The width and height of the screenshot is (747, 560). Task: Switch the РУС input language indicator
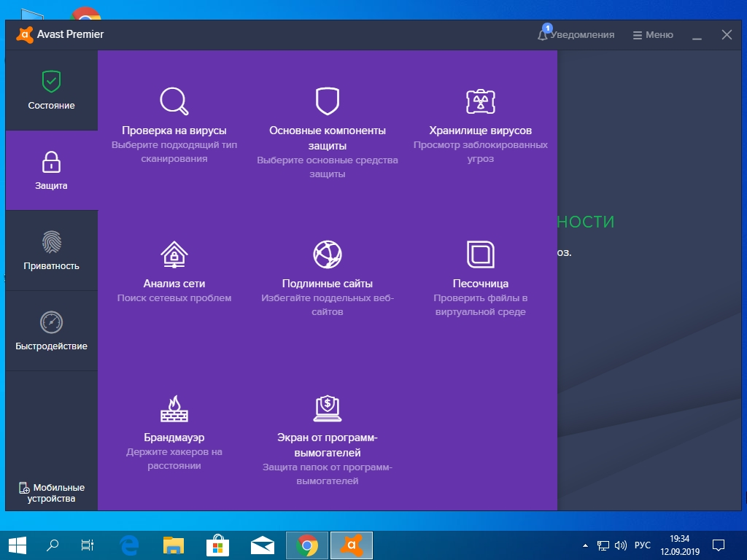642,545
